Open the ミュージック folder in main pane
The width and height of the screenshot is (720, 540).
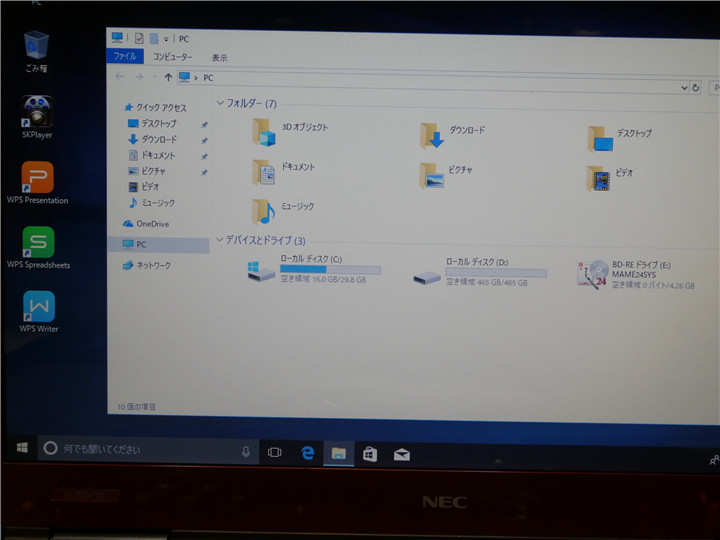[283, 211]
